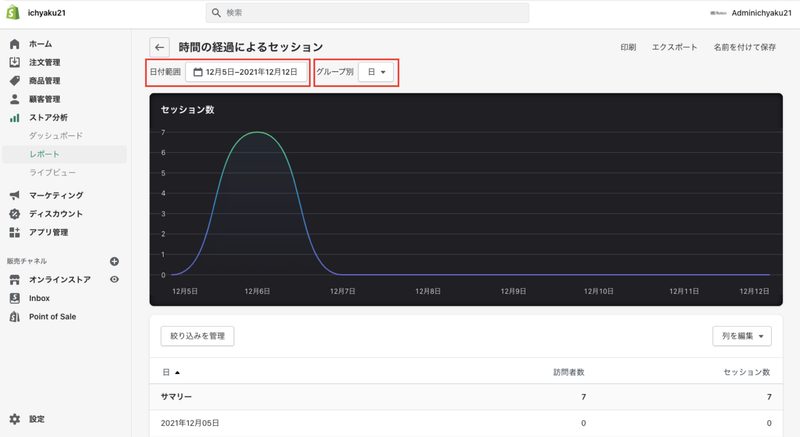Click the 12月12日 chart axis label
The width and height of the screenshot is (800, 437).
tap(754, 291)
